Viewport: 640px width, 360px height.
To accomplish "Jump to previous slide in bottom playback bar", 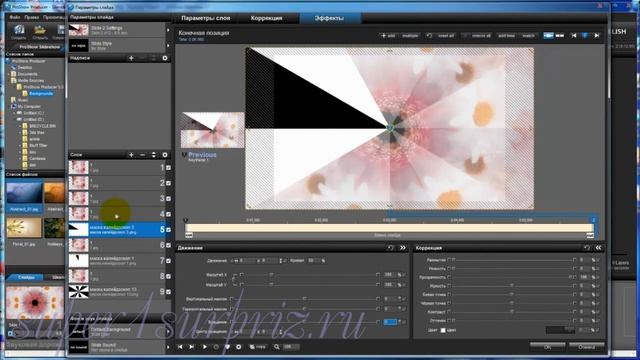I will tap(180, 347).
